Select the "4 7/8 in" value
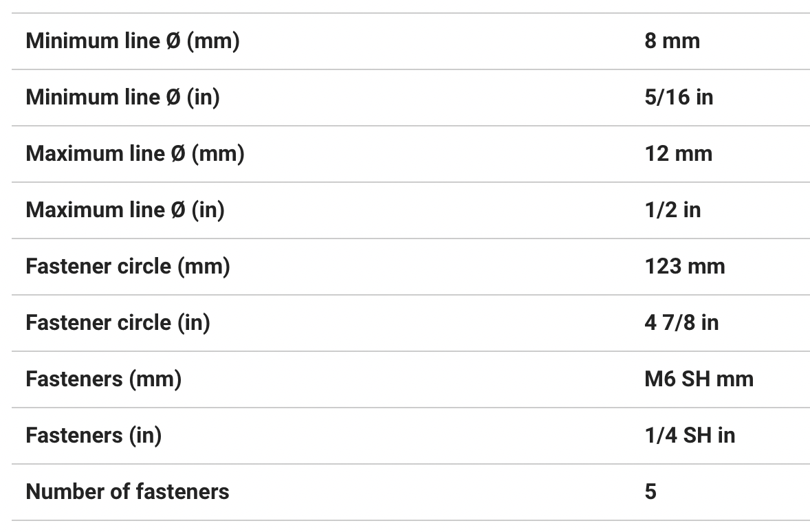The width and height of the screenshot is (810, 532). tap(681, 323)
